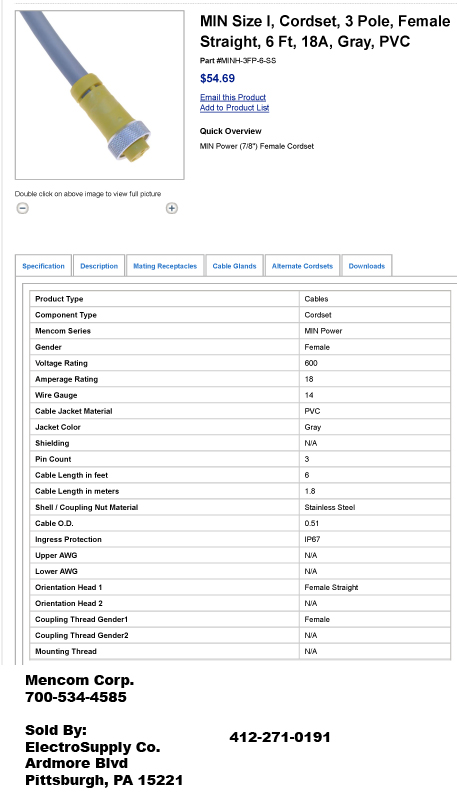Click the Mencom Series row label
The image size is (457, 800).
(63, 331)
